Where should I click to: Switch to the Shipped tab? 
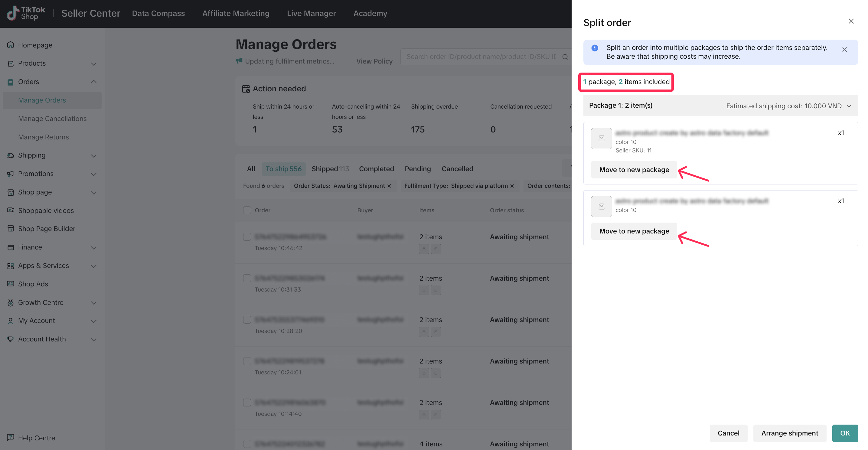[x=330, y=169]
